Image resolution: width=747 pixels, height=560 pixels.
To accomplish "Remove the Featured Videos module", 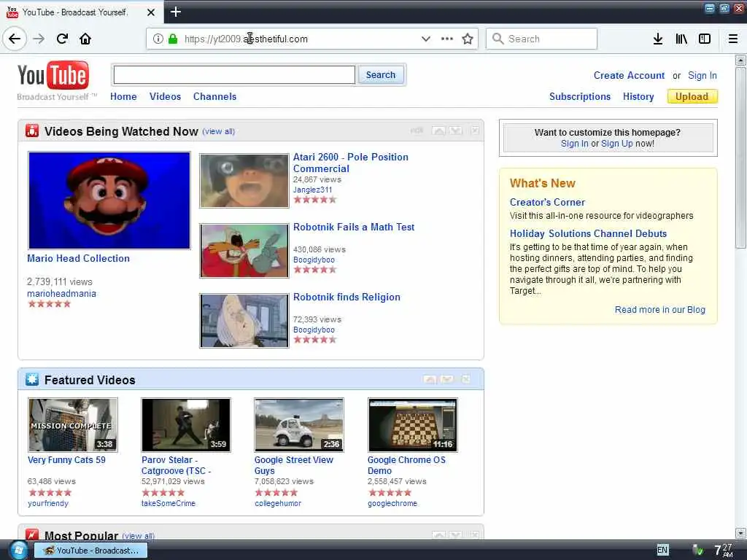I will click(466, 379).
